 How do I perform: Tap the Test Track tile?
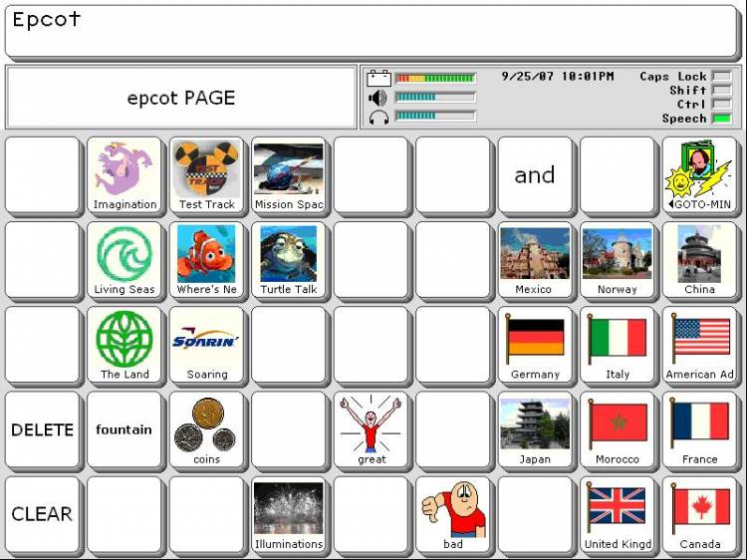[x=207, y=175]
